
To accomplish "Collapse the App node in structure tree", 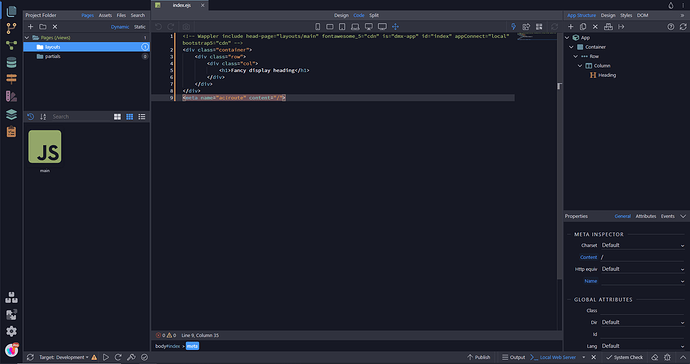I will [567, 38].
